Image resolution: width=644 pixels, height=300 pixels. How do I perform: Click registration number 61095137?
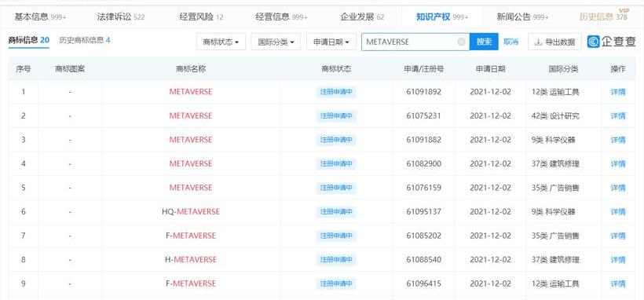pos(424,211)
